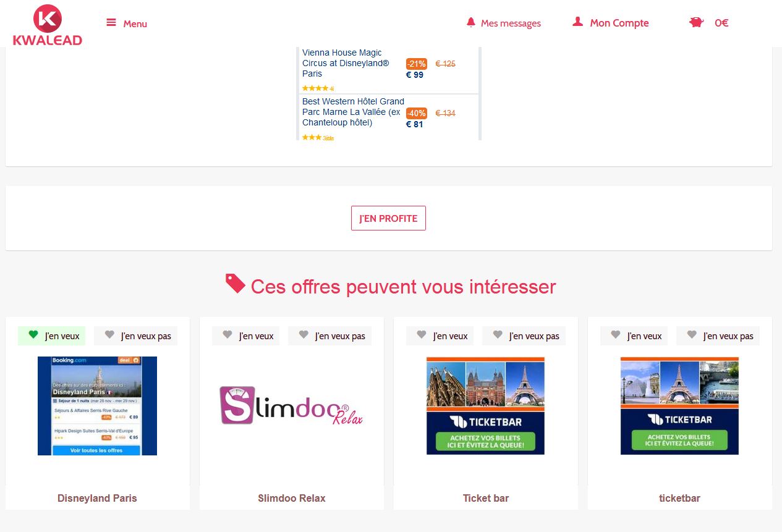Toggle J'en veux pas on last ticketbar card

(x=718, y=336)
